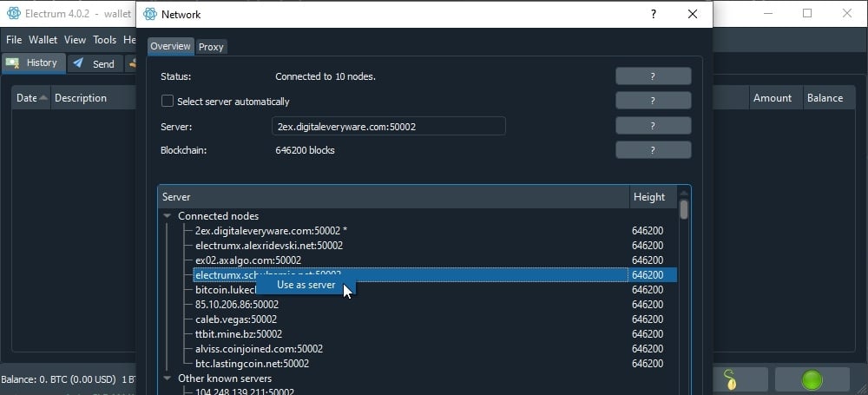Viewport: 868px width, 395px height.
Task: Select ttbit.mine.bz:50002 node
Action: click(x=239, y=334)
